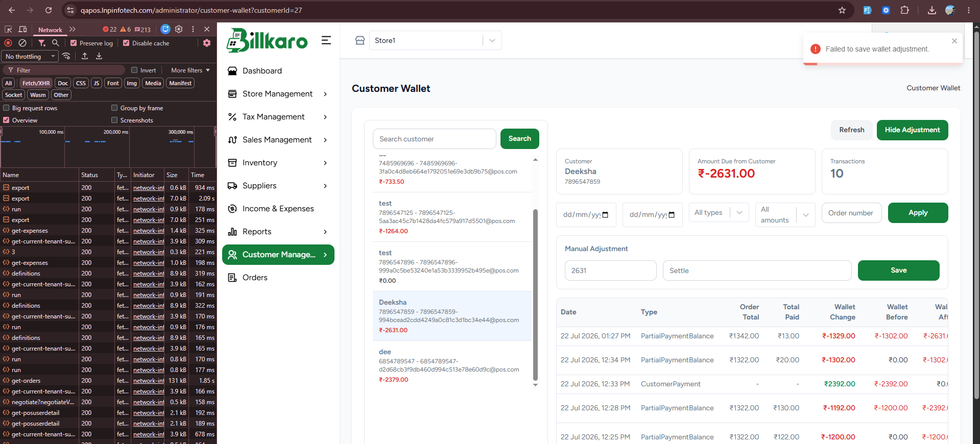Open the DevTools settings gear in the top bar

[x=179, y=29]
